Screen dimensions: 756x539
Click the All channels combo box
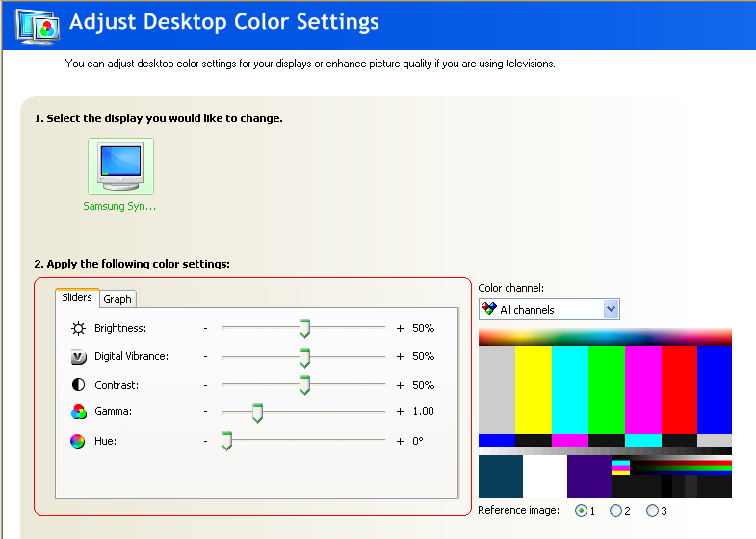pos(549,309)
